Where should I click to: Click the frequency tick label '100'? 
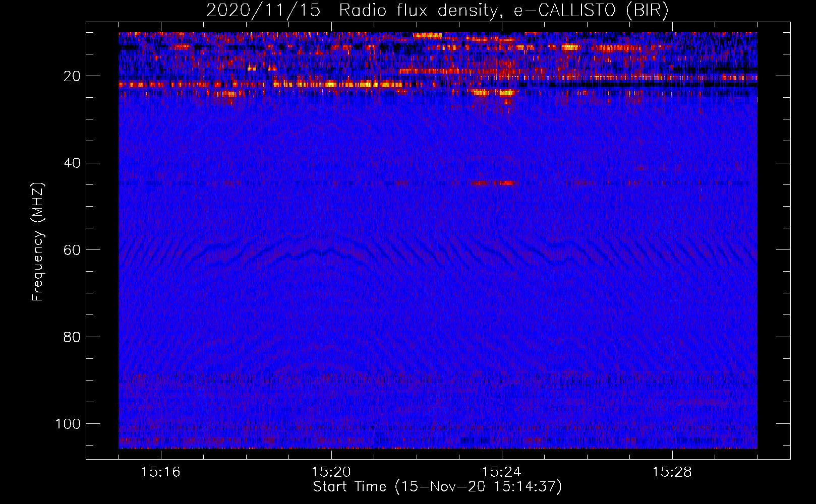pyautogui.click(x=68, y=424)
